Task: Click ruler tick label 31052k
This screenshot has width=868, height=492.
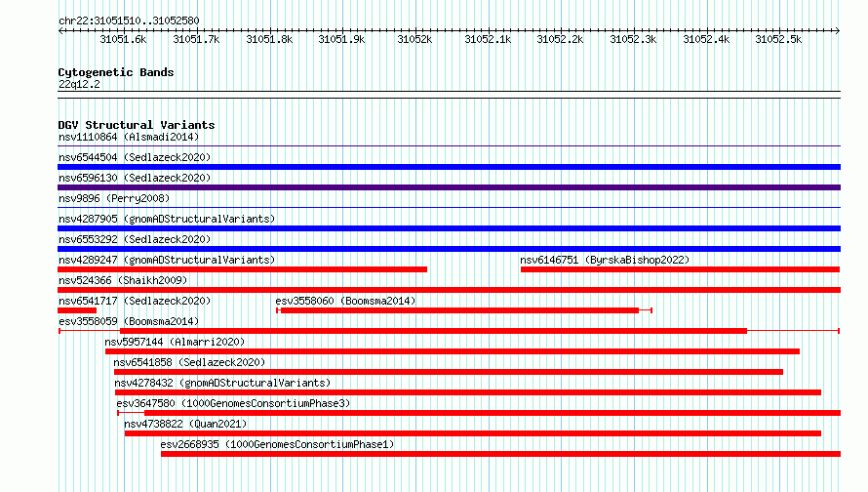Action: pos(414,39)
